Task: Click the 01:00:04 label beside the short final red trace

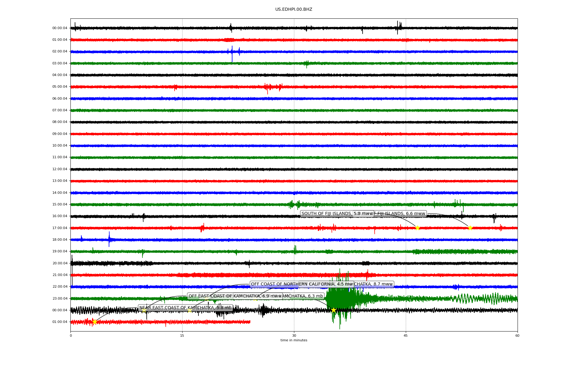Action: tap(60, 322)
